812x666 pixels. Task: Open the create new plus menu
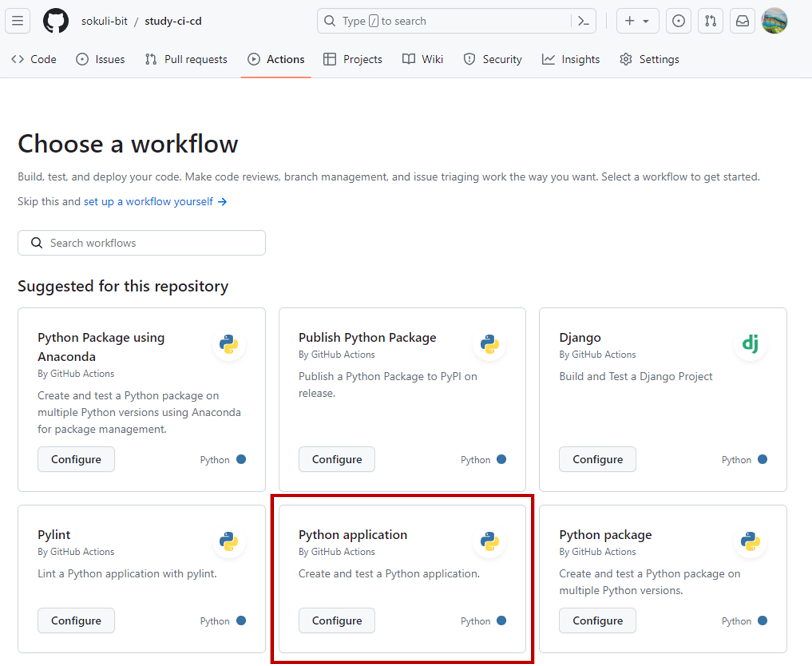click(637, 21)
